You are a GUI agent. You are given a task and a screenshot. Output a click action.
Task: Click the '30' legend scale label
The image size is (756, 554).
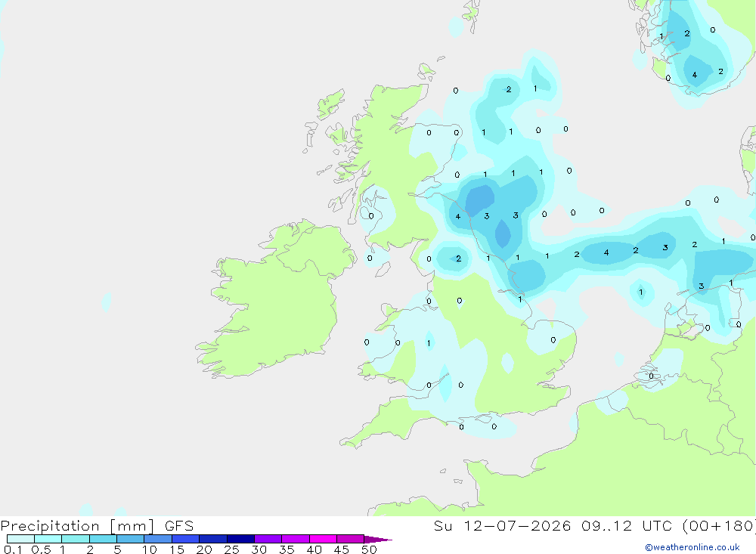pyautogui.click(x=259, y=549)
